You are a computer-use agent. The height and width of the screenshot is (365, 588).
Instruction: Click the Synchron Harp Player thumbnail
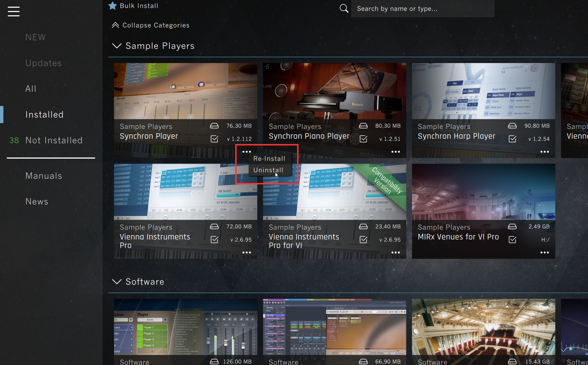tap(484, 91)
